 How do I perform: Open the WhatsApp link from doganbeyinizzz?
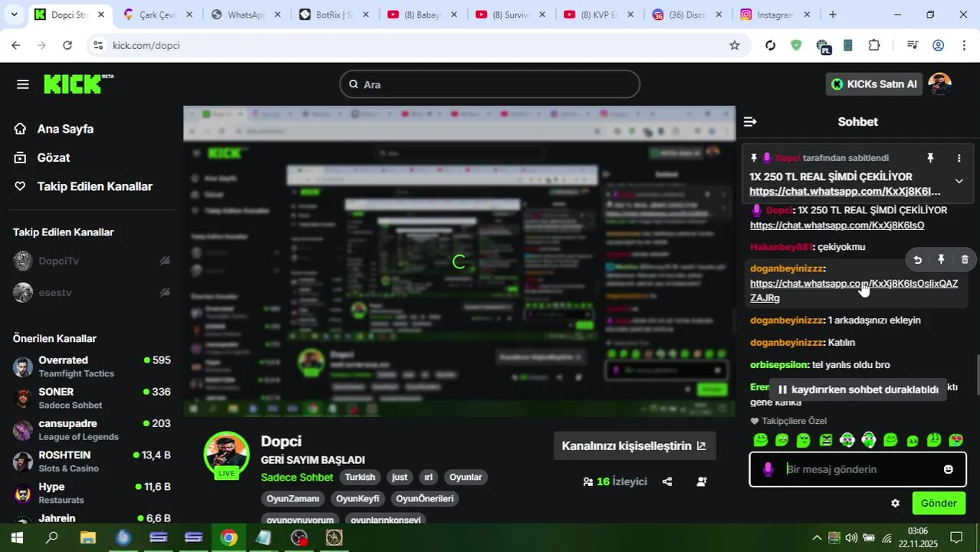tap(853, 291)
